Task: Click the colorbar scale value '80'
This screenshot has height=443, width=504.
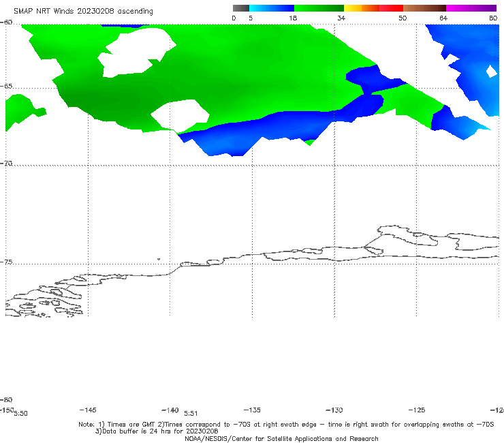Action: pyautogui.click(x=493, y=18)
